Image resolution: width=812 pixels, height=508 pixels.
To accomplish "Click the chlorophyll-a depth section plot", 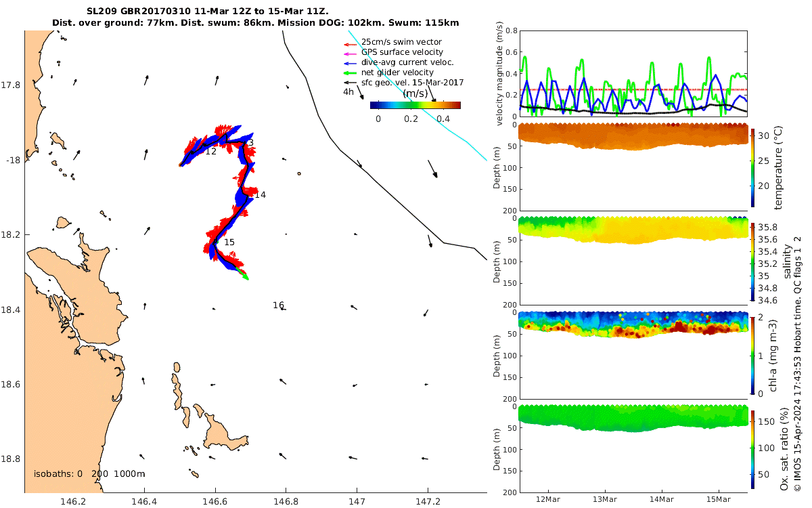I will [633, 354].
